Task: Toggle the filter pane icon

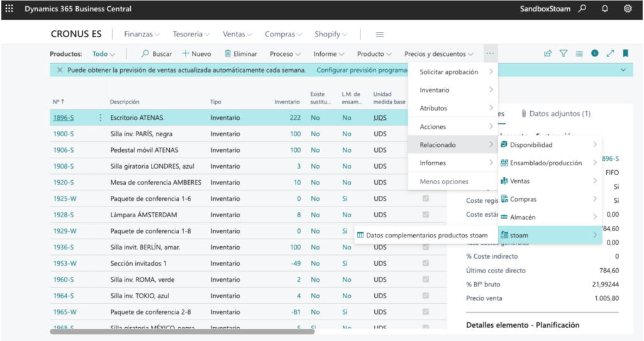Action: 563,53
